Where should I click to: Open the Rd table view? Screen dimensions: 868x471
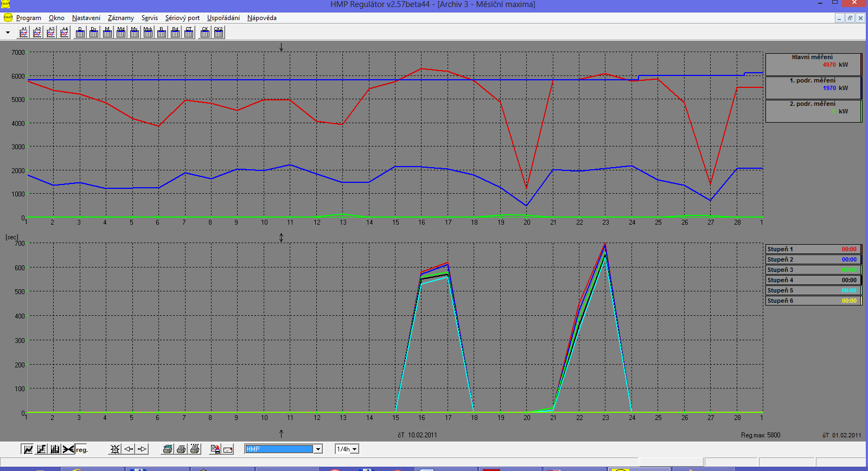pyautogui.click(x=175, y=33)
